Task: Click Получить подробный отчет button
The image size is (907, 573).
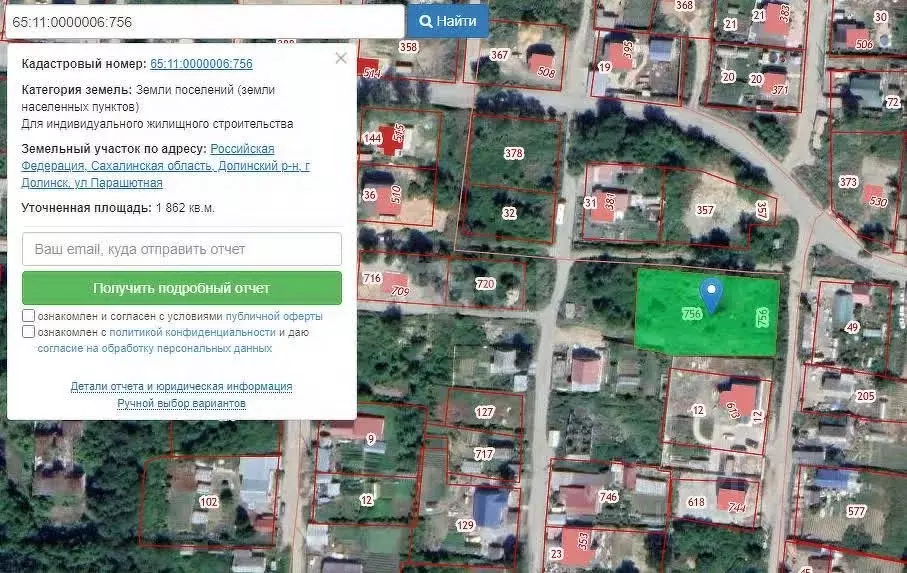Action: (182, 288)
